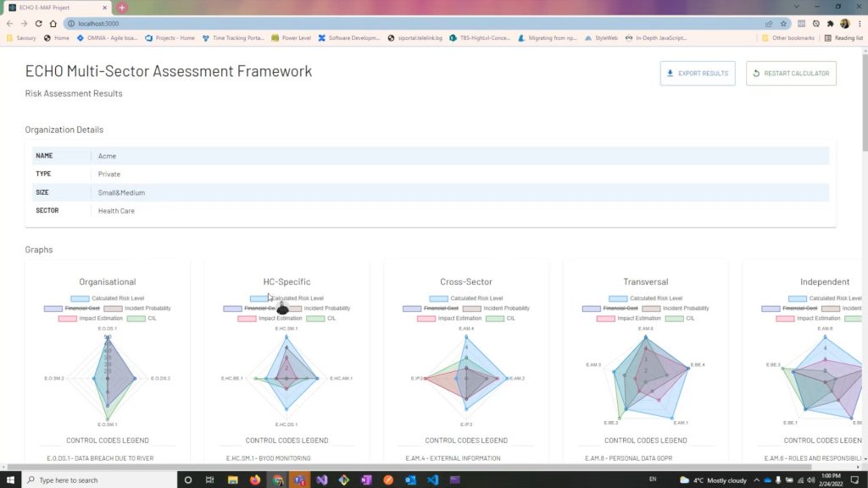Toggle CIL in Organisational chart legend
The height and width of the screenshot is (488, 868).
point(142,319)
